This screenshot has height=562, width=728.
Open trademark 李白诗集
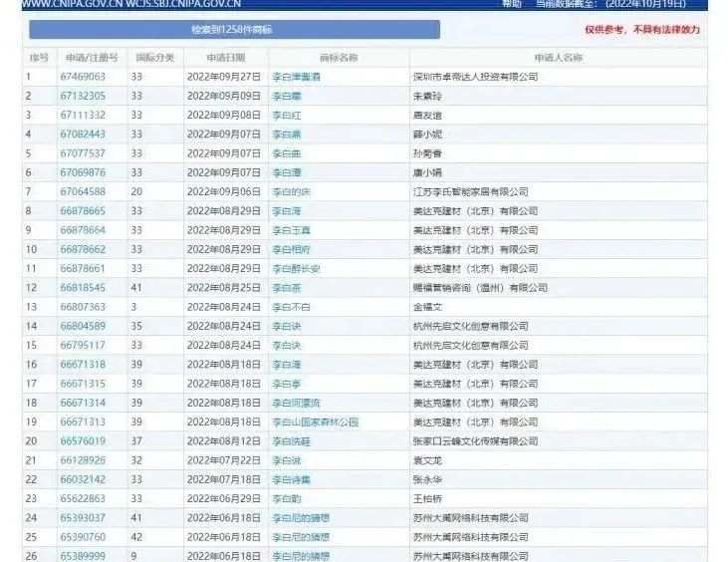(x=290, y=480)
